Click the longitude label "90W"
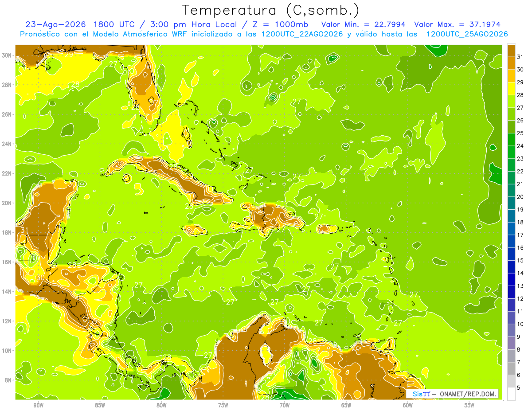 [38, 405]
